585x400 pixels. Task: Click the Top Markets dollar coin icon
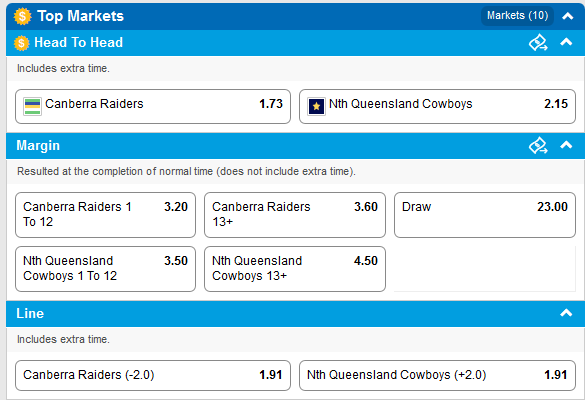pos(22,16)
